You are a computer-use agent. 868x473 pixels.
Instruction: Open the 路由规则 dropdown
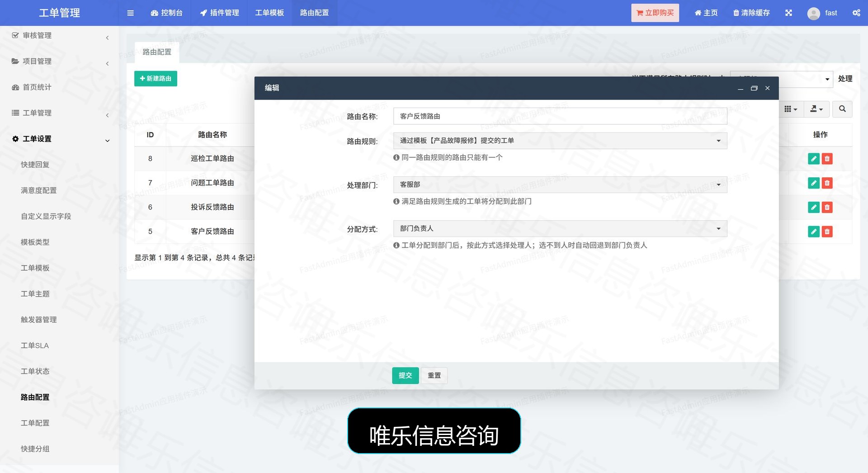560,141
